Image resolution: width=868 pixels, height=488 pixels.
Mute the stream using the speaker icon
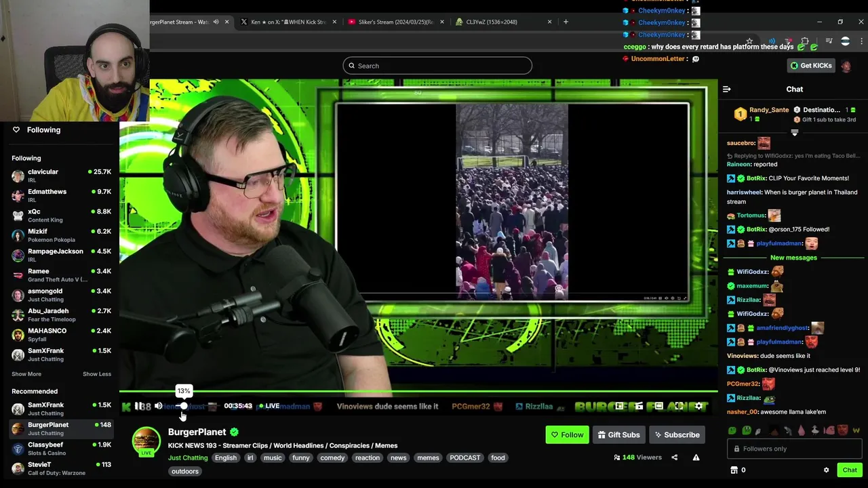tap(158, 406)
